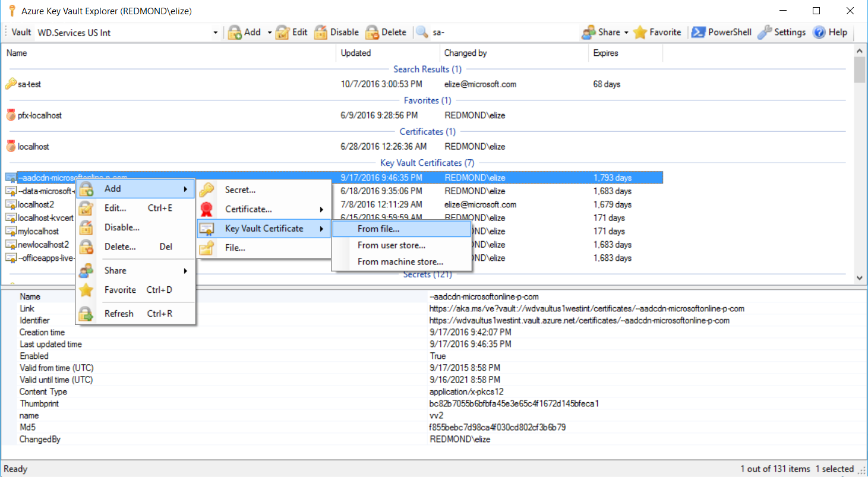The image size is (868, 477).
Task: Click elize@microsoft.com in the sa-test row
Action: click(480, 84)
